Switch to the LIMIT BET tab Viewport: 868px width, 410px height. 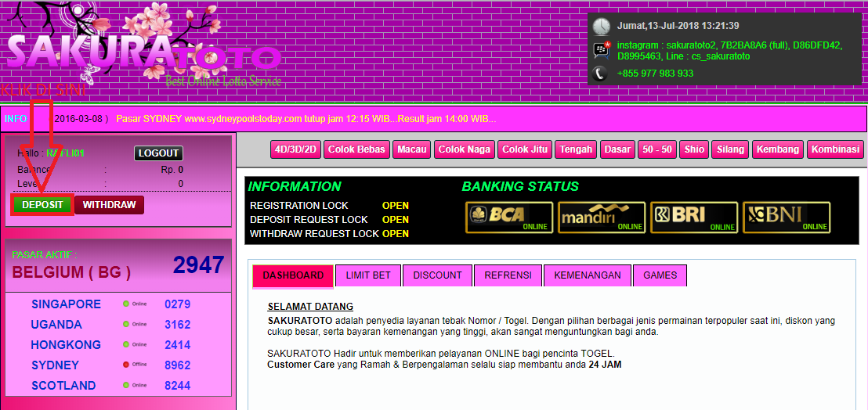(368, 275)
